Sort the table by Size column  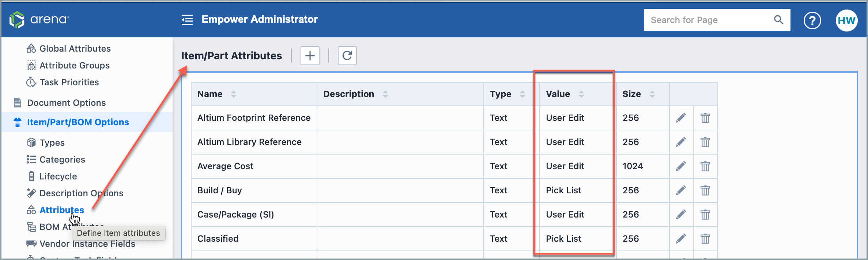(x=652, y=94)
